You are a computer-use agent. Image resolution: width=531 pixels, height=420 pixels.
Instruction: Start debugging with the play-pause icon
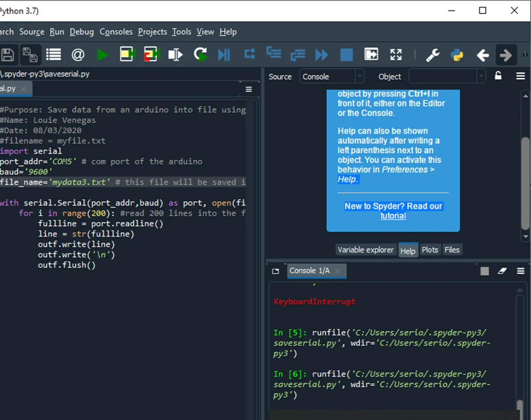(224, 55)
